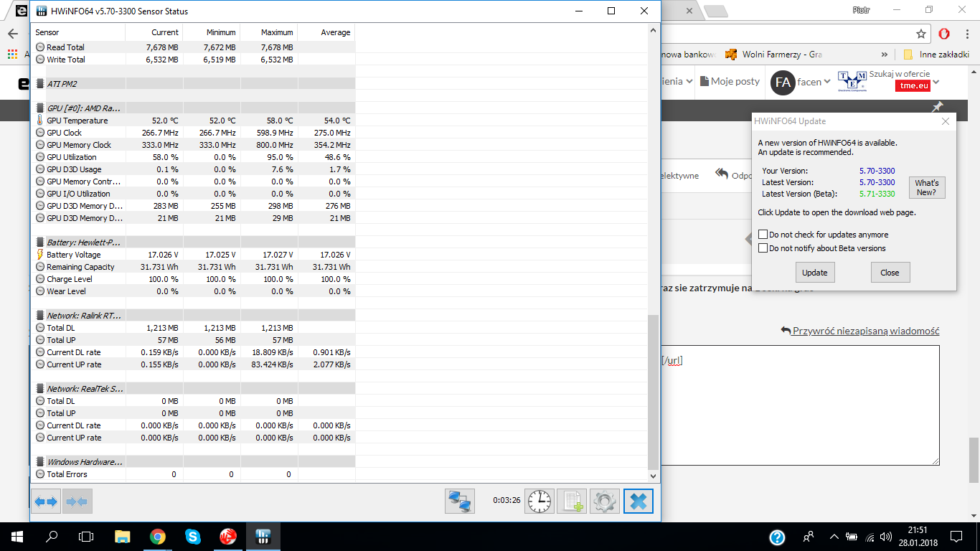The width and height of the screenshot is (980, 551).
Task: Open Task View on the taskbar
Action: [x=86, y=536]
